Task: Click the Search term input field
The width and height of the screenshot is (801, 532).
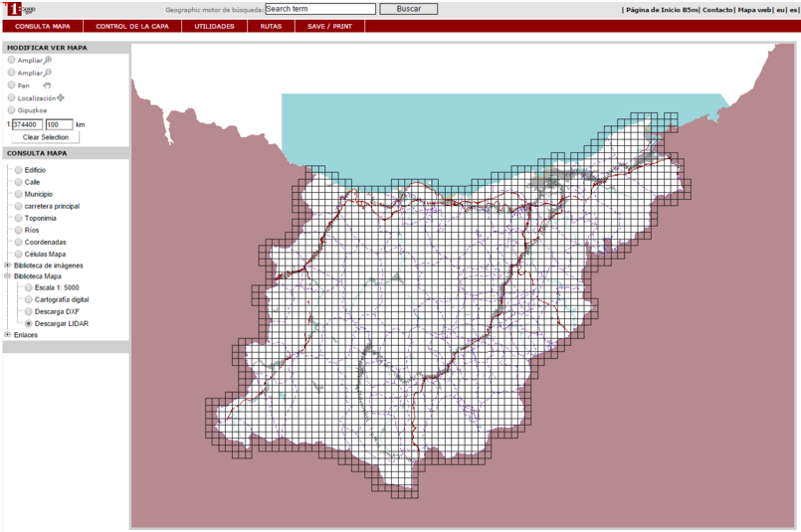Action: coord(320,9)
